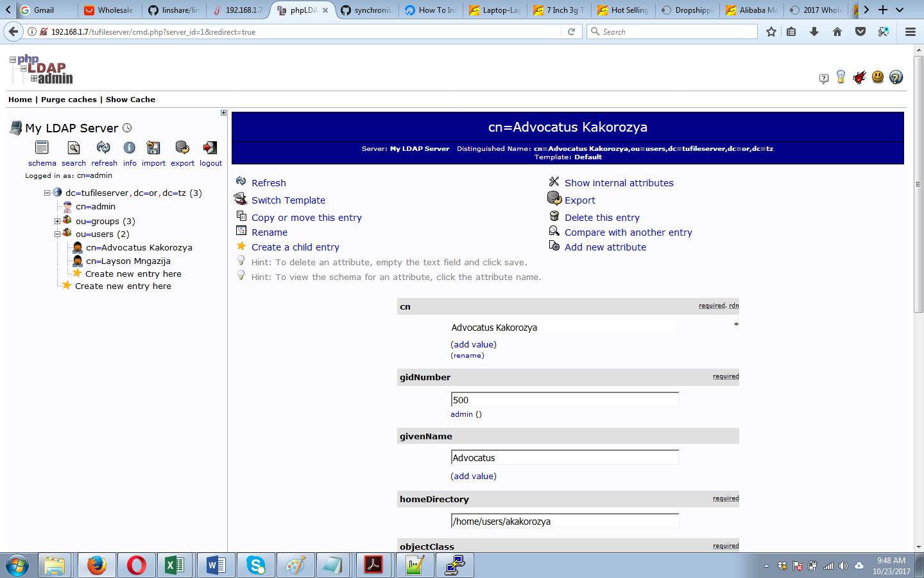This screenshot has width=924, height=578.
Task: Collapse the ou=users tree node
Action: (x=57, y=234)
